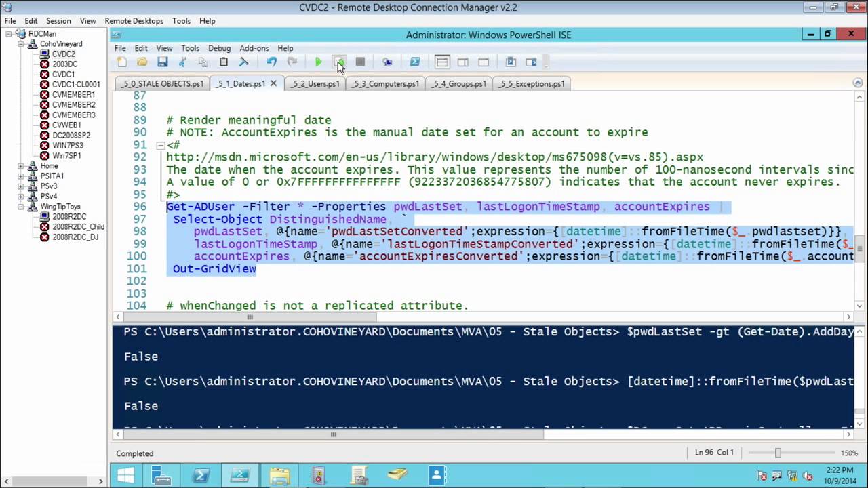This screenshot has width=868, height=488.
Task: Collapse the script pane with the chevron
Action: coord(857,83)
